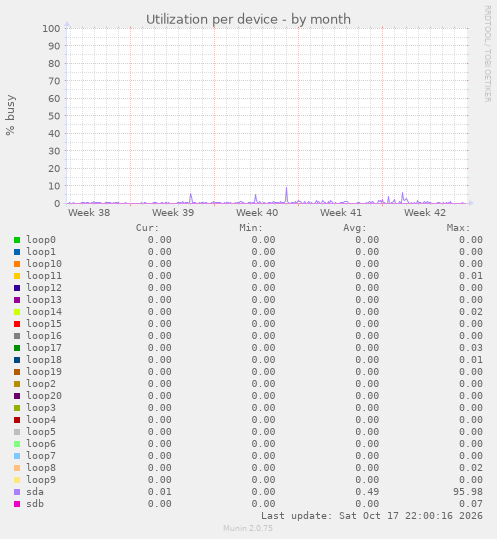
Task: Click the loop14 Max value 0.02
Action: pyautogui.click(x=471, y=312)
